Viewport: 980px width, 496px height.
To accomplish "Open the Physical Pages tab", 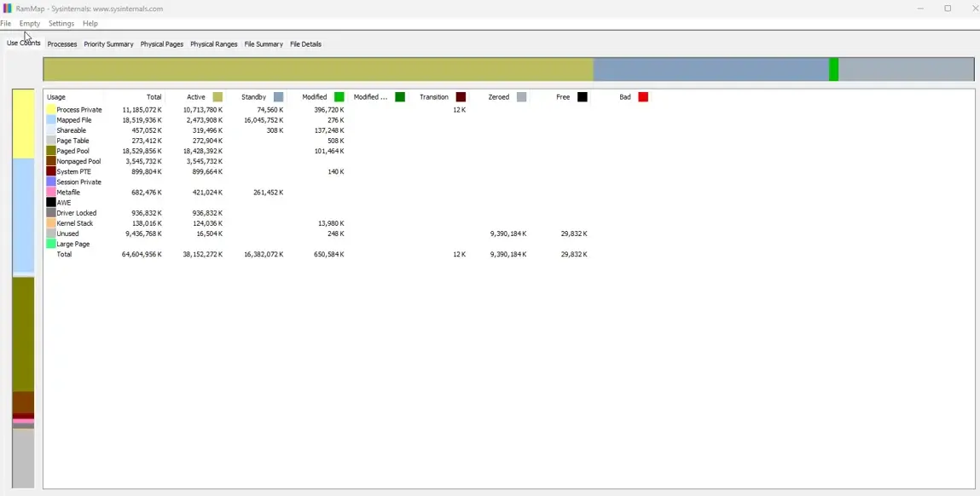I will pos(162,44).
